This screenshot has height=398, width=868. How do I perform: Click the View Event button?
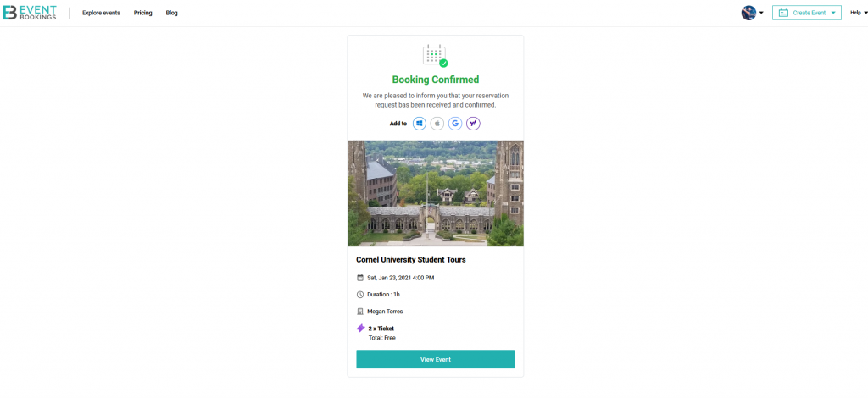[x=435, y=359]
